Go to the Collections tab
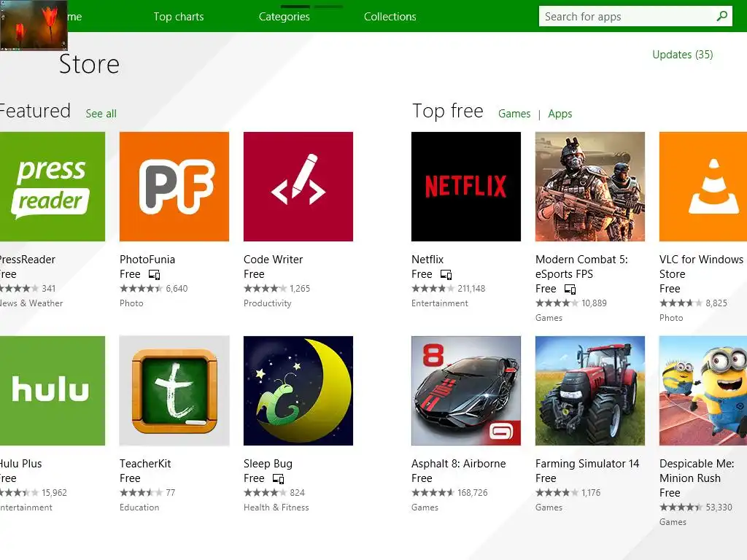This screenshot has height=560, width=747. [x=390, y=17]
